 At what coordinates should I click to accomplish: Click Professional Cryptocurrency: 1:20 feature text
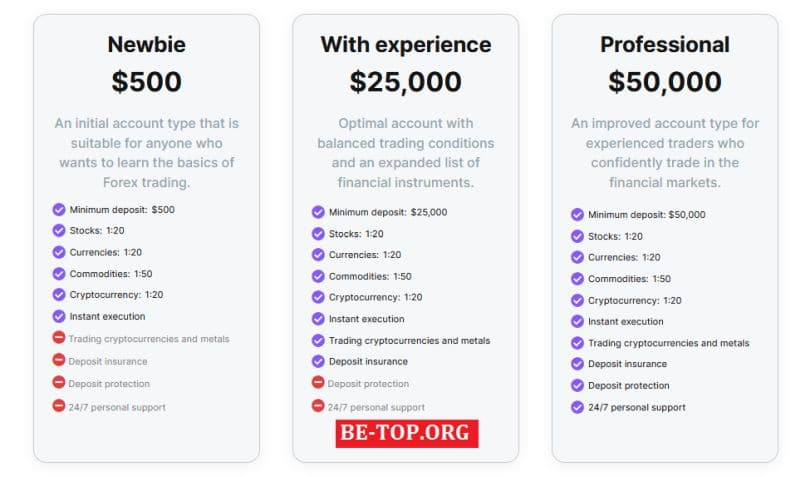[634, 300]
